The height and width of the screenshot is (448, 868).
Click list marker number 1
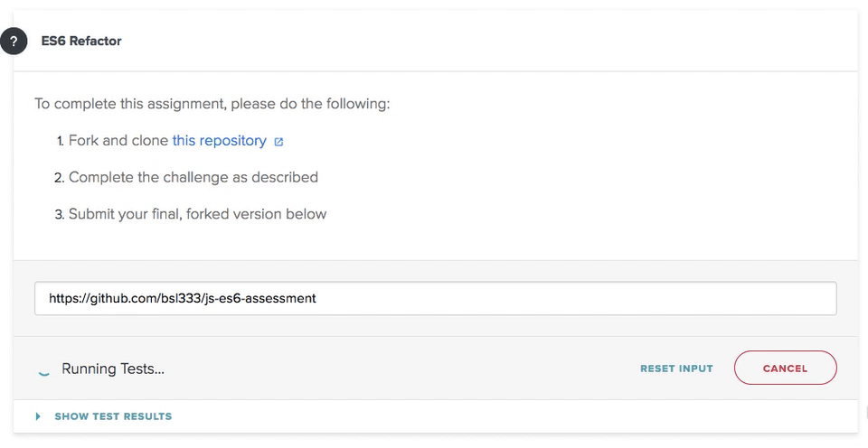[x=61, y=141]
